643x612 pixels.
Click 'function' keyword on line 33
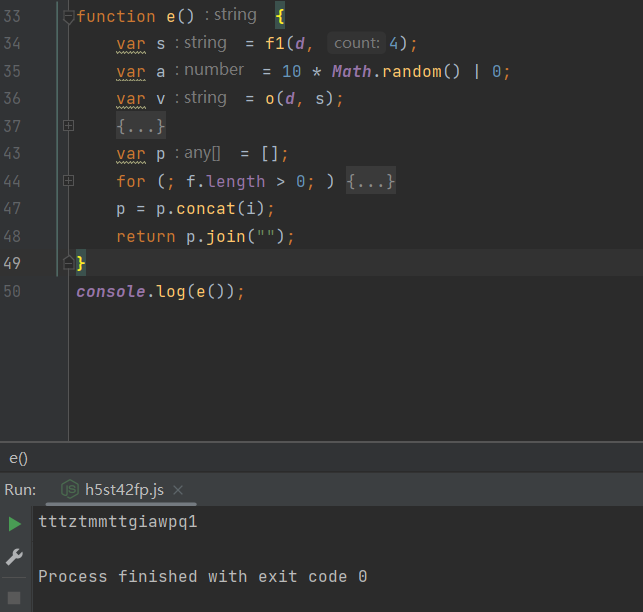[x=116, y=17]
